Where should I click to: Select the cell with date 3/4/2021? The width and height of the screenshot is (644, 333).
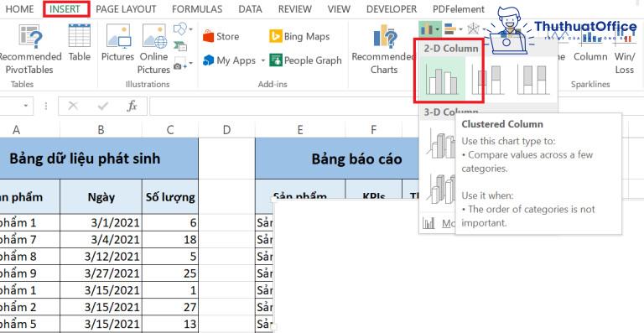click(x=101, y=239)
